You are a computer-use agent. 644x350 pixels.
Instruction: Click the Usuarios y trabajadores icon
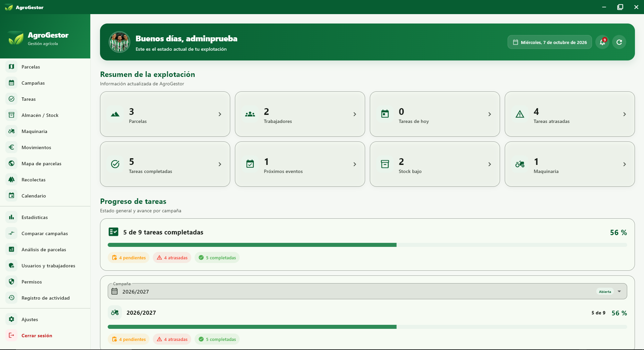click(x=11, y=265)
